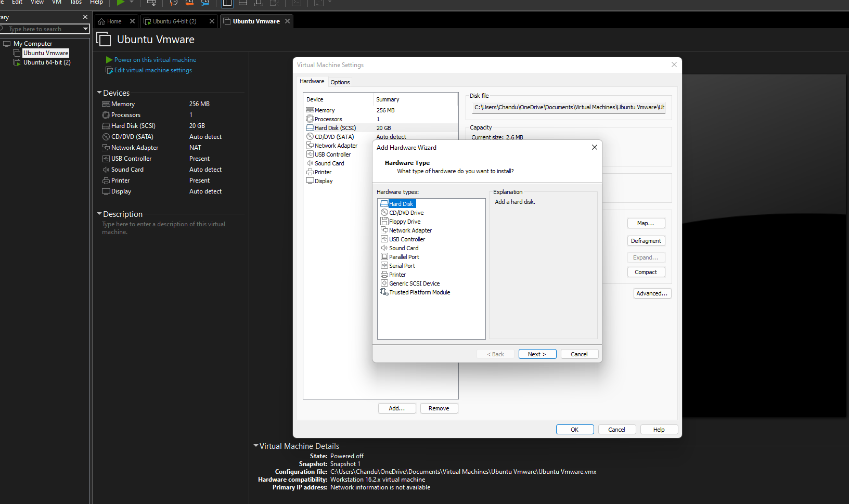Click Serial Port icon in wizard list
Image resolution: width=849 pixels, height=504 pixels.
[384, 266]
